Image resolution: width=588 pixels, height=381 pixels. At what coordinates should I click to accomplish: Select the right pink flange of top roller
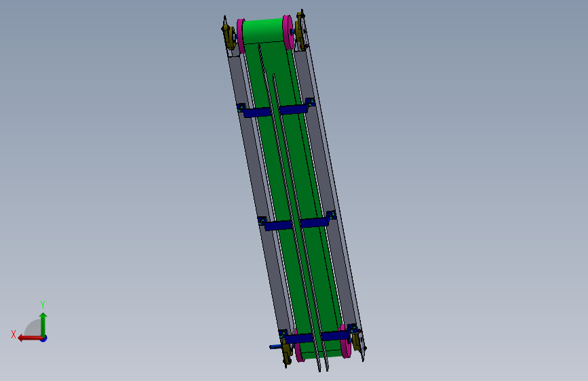288,32
